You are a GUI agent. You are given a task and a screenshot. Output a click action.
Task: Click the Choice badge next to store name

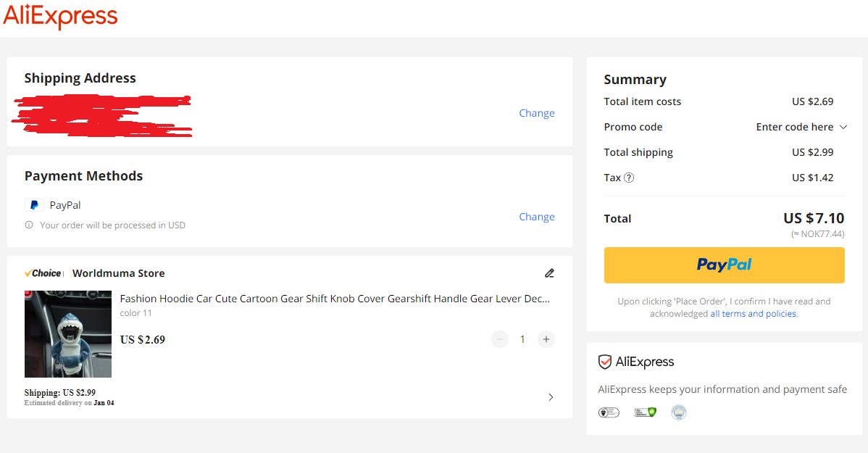[43, 273]
